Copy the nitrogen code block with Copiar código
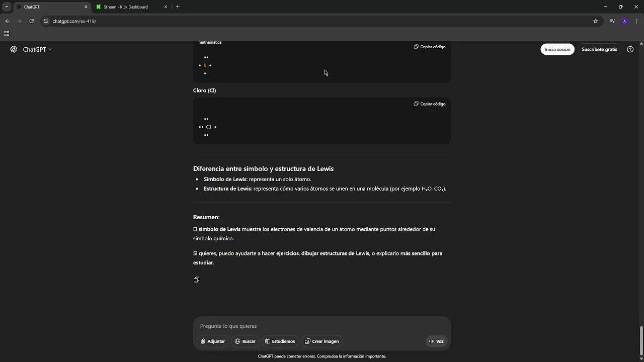The width and height of the screenshot is (644, 362). point(430,47)
